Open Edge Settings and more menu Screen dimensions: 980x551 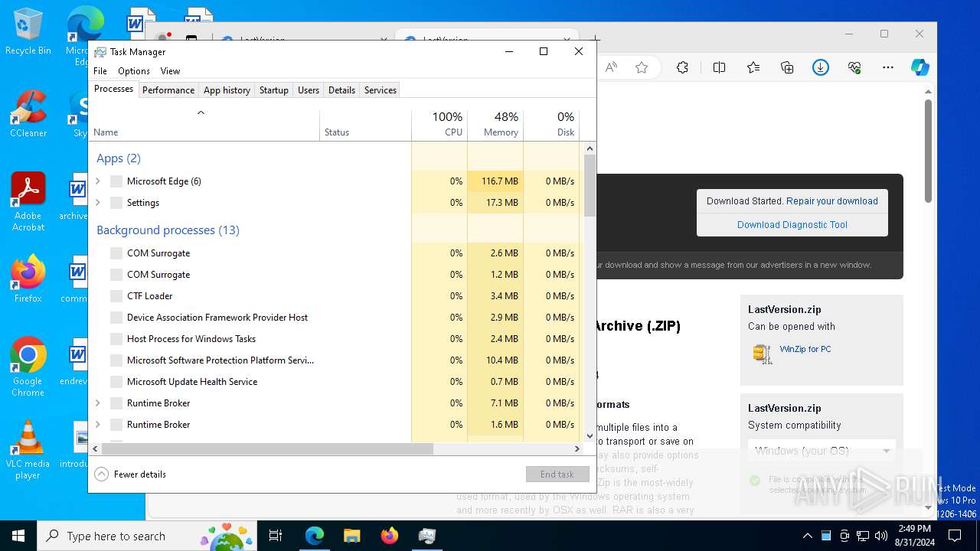click(x=888, y=67)
